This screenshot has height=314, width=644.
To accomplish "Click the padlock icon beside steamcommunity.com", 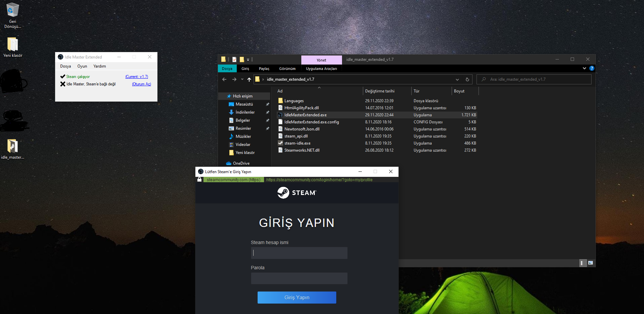I will pos(199,180).
